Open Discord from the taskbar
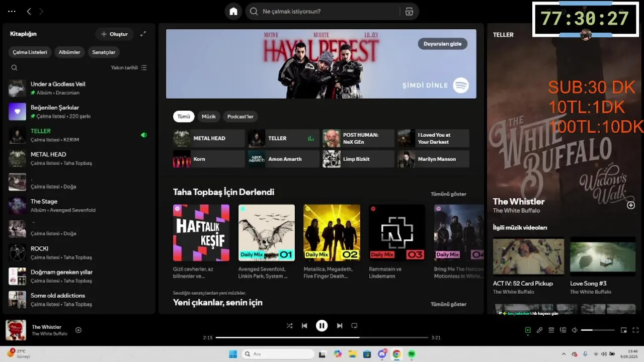The height and width of the screenshot is (362, 644). click(x=382, y=354)
